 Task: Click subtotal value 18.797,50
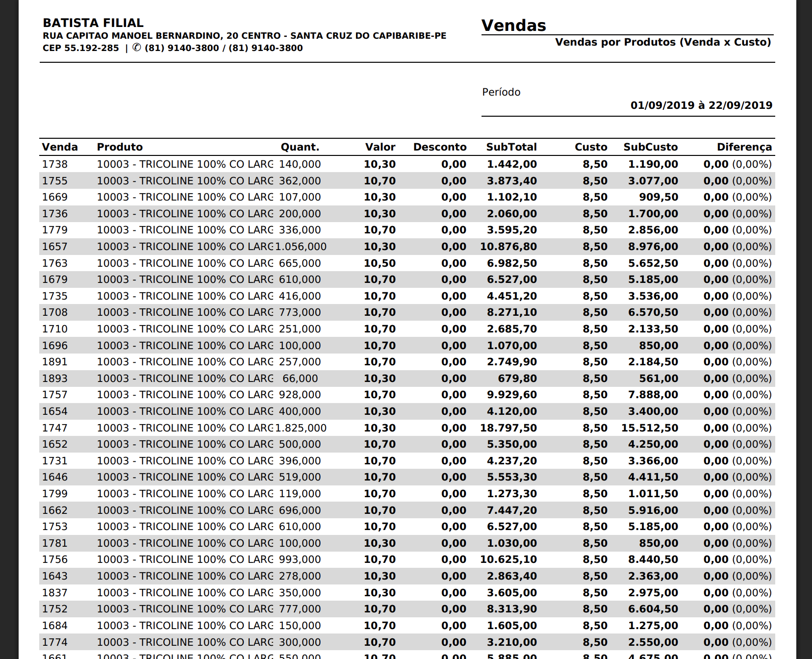pos(508,428)
